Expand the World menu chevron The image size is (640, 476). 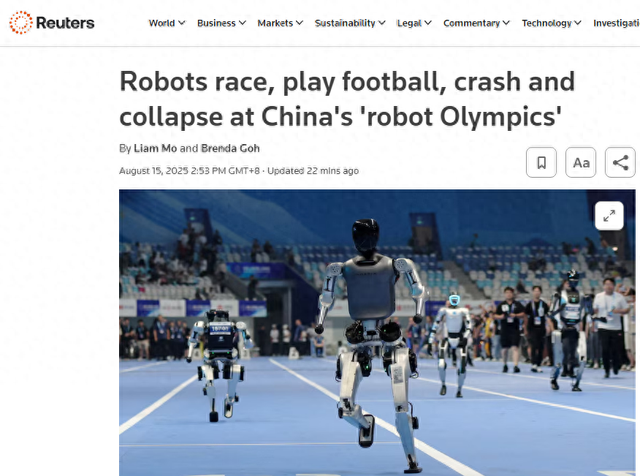pyautogui.click(x=182, y=23)
